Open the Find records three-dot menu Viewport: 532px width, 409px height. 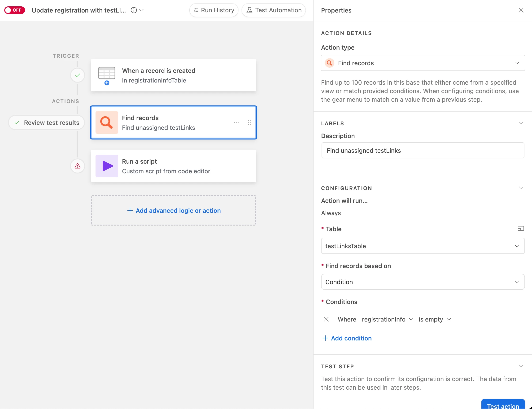236,122
